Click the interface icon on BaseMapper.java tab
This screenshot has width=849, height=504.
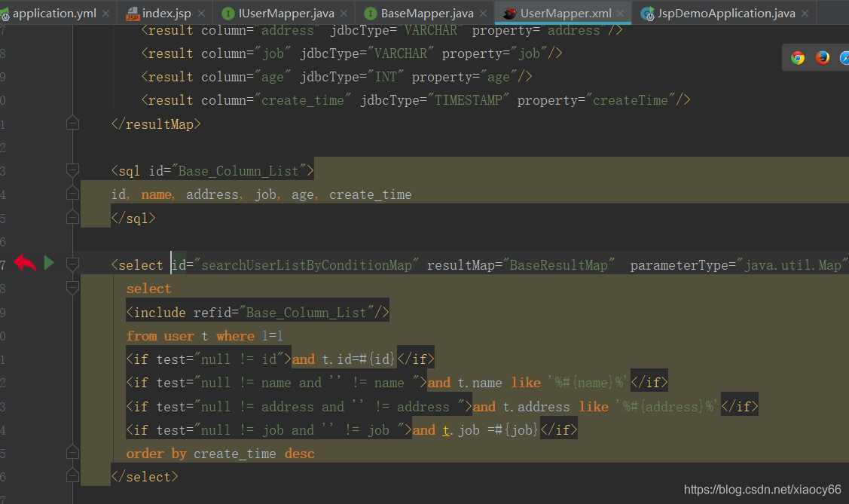pos(371,14)
